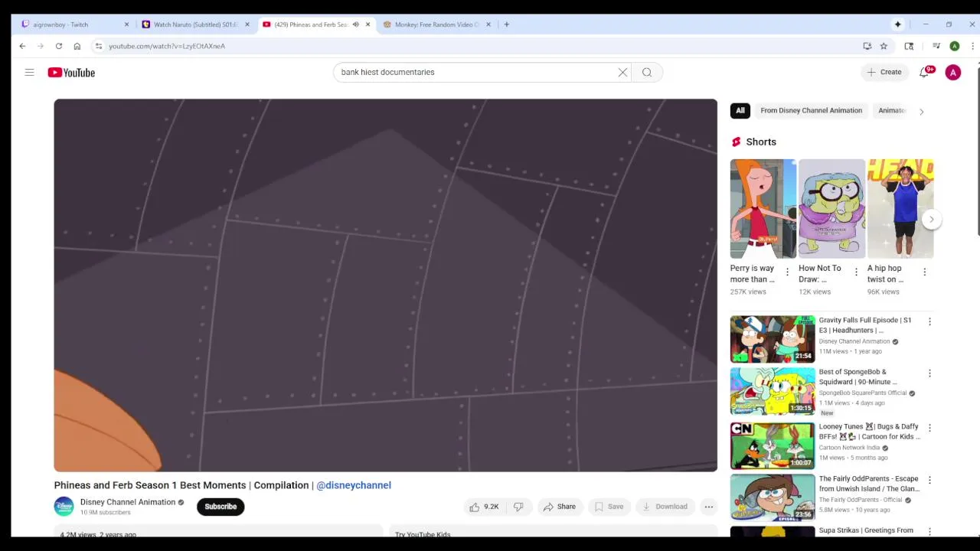Mute the Phineas and Ferb tab audio
Viewport: 980px width, 551px height.
(x=355, y=24)
